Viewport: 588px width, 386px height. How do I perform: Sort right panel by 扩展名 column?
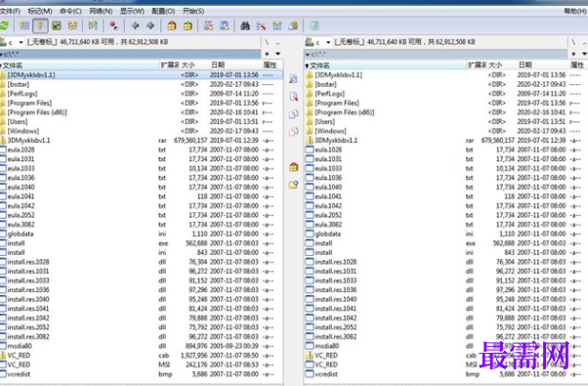(x=477, y=65)
